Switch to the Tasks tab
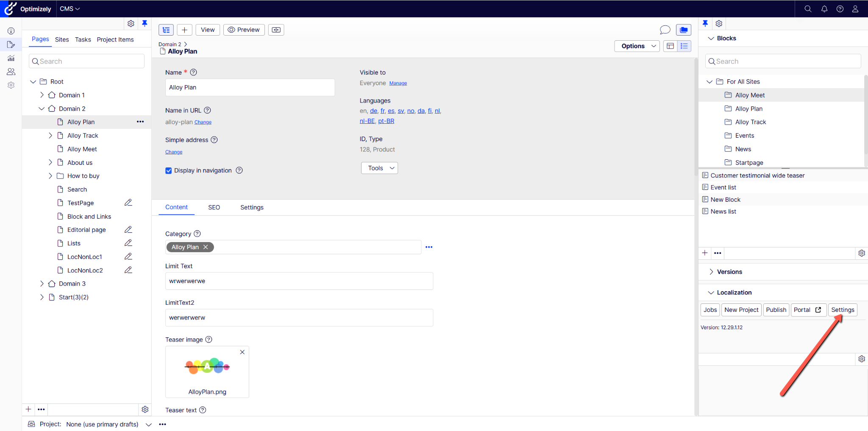The height and width of the screenshot is (431, 868). tap(83, 39)
